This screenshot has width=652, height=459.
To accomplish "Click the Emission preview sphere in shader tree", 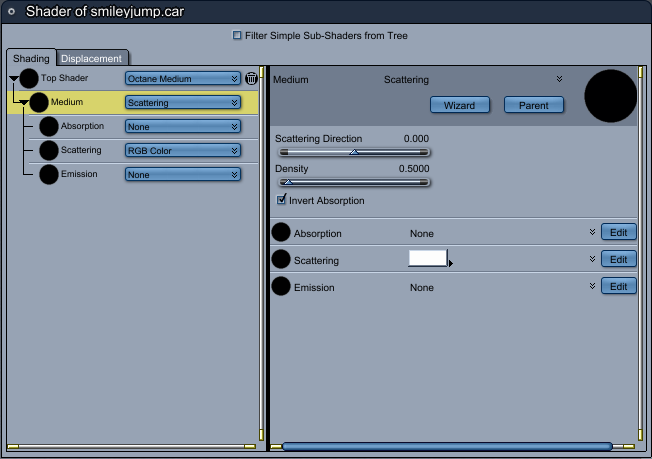I will pyautogui.click(x=49, y=175).
